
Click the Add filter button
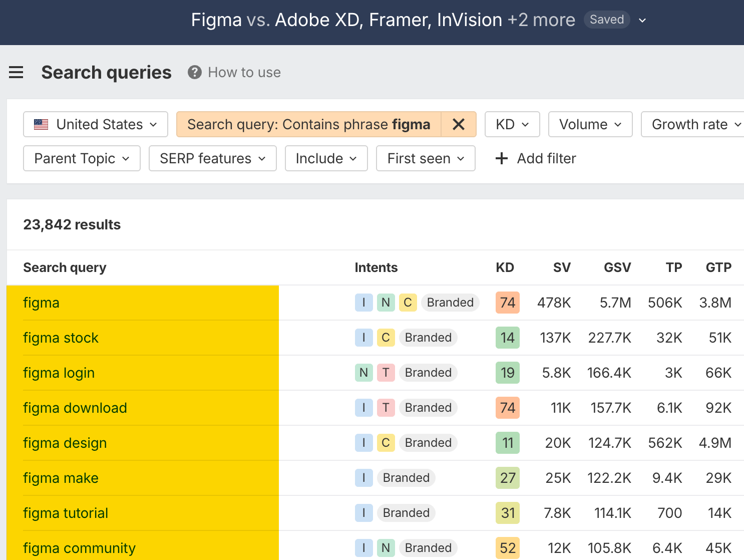coord(536,159)
